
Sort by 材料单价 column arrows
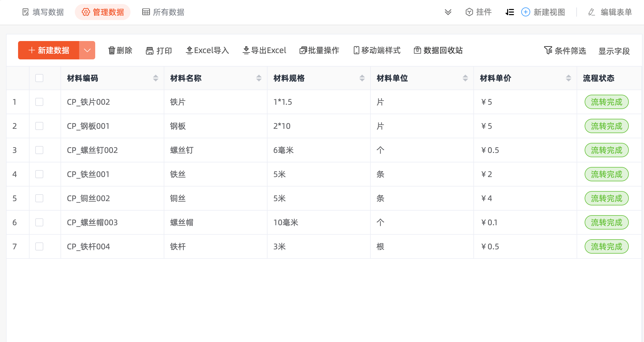pyautogui.click(x=568, y=78)
